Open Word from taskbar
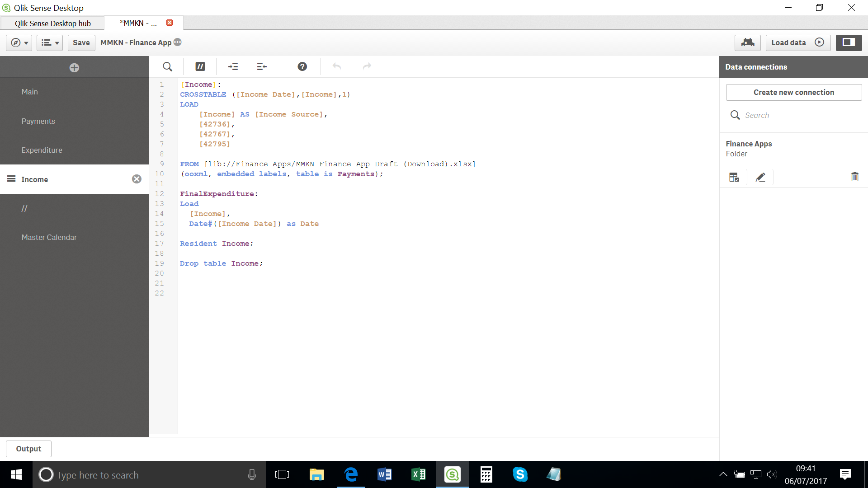 (385, 474)
